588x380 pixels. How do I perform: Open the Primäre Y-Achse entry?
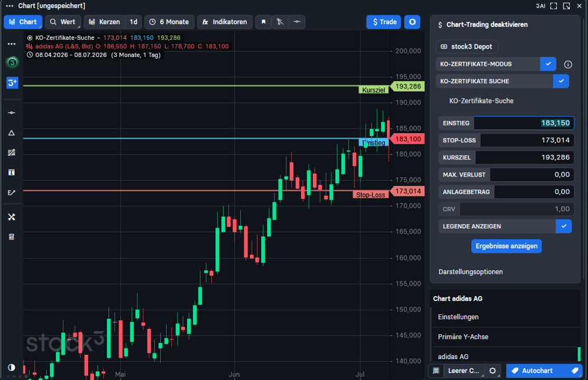coord(506,337)
